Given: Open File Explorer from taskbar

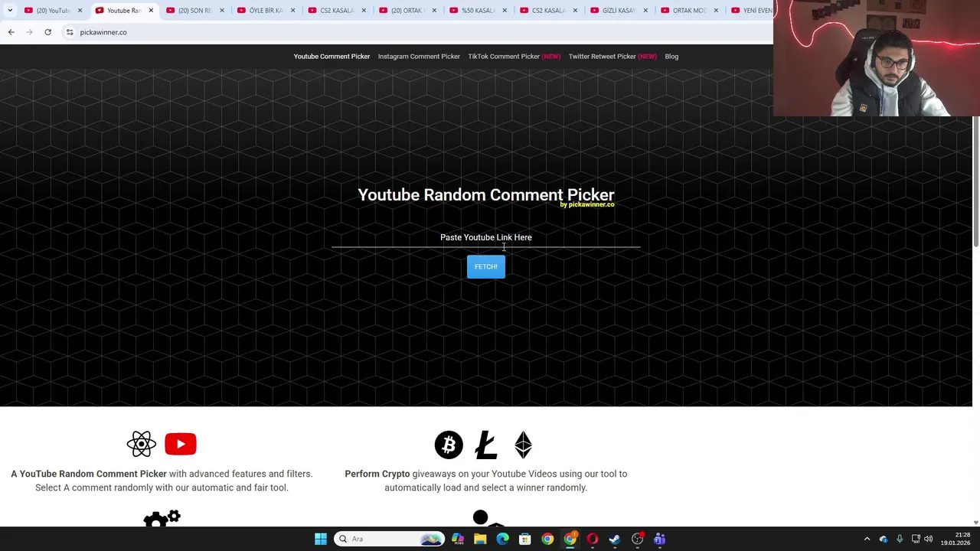Looking at the screenshot, I should (480, 539).
